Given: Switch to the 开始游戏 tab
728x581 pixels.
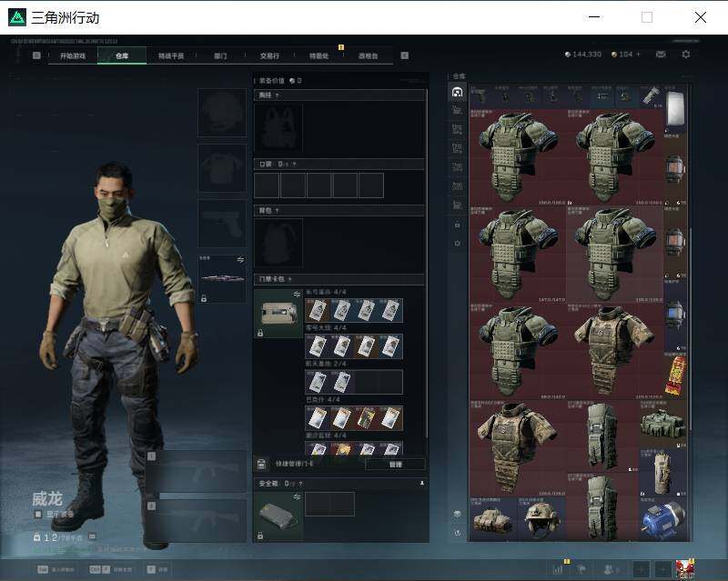Looking at the screenshot, I should 73,55.
